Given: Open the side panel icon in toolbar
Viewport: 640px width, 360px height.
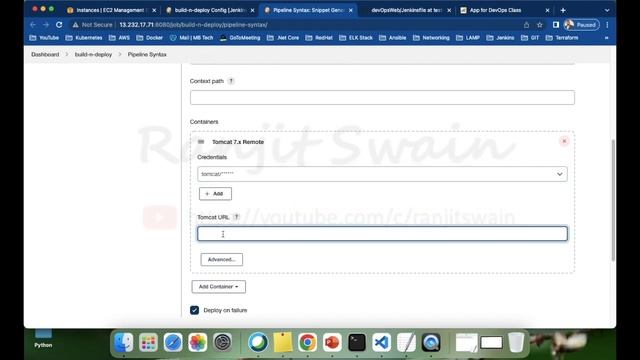Looking at the screenshot, I should point(556,25).
